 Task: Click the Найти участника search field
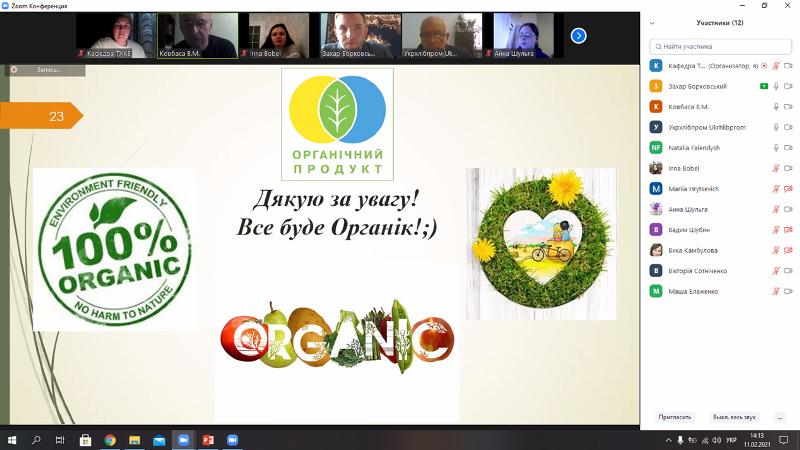pyautogui.click(x=720, y=46)
